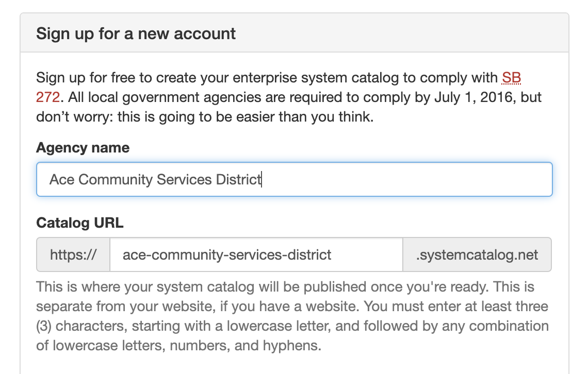Click the Sign up for a new account header
This screenshot has height=374, width=588.
click(135, 33)
